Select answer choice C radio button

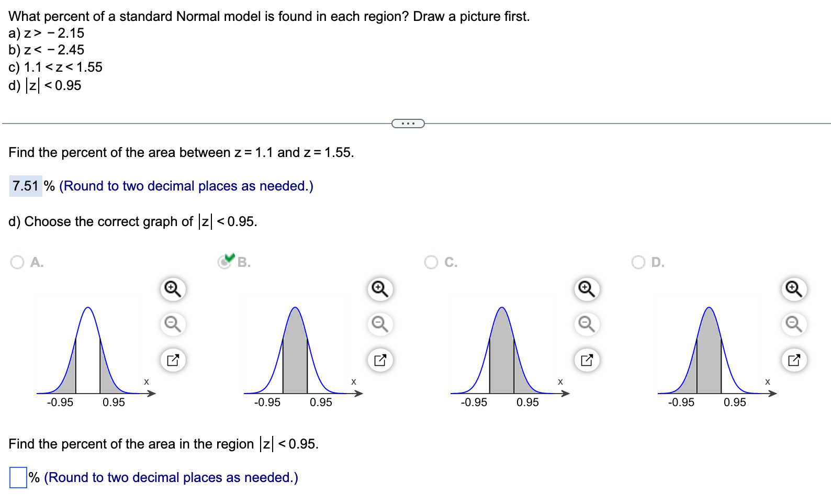pos(431,262)
